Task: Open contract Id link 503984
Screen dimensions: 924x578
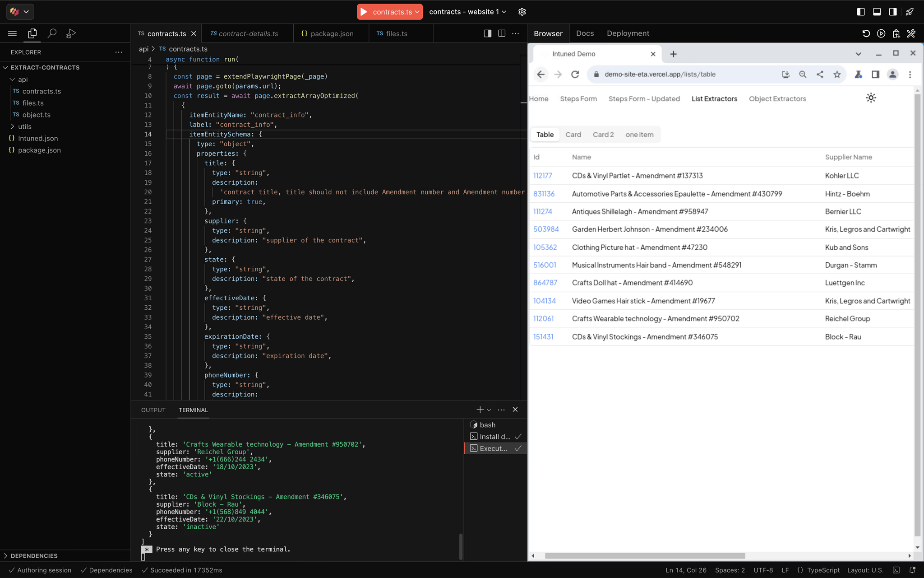Action: [546, 229]
